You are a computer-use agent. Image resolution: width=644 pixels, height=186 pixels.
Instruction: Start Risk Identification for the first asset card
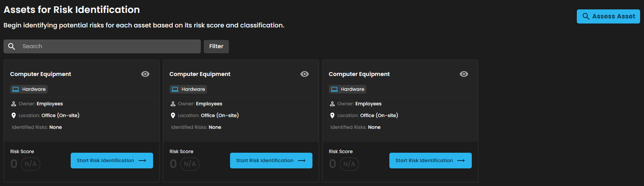click(x=112, y=161)
